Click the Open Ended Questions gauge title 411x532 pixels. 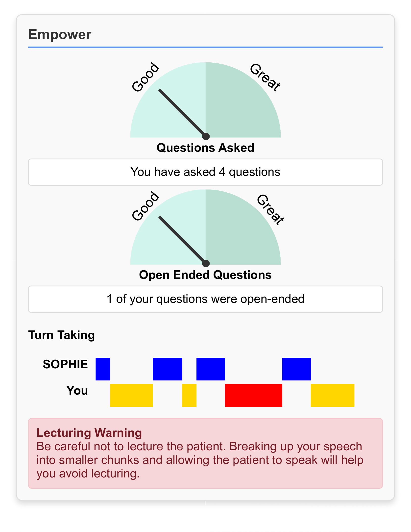[x=205, y=275]
